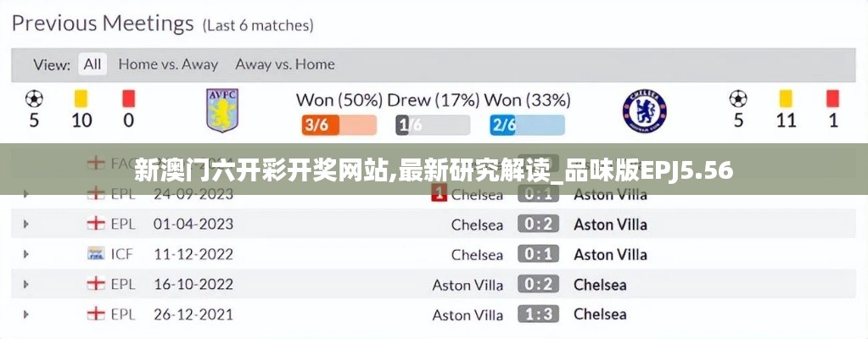868x339 pixels.
Task: Click Aston Villa's yellow card icon
Action: (81, 98)
